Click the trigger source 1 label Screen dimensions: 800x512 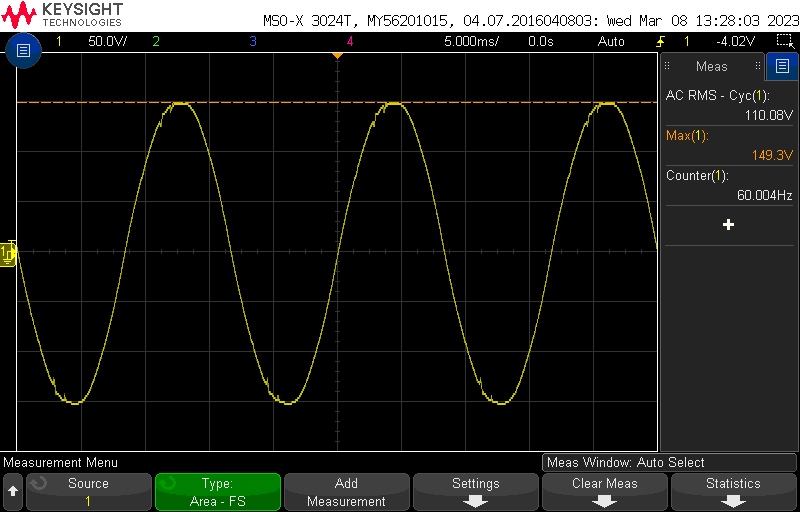pos(687,41)
